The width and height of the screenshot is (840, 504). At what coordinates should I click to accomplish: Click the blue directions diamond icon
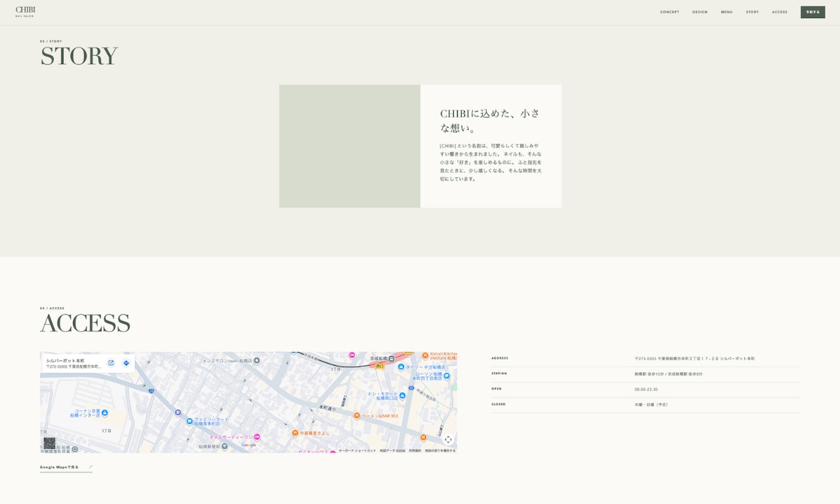(126, 363)
